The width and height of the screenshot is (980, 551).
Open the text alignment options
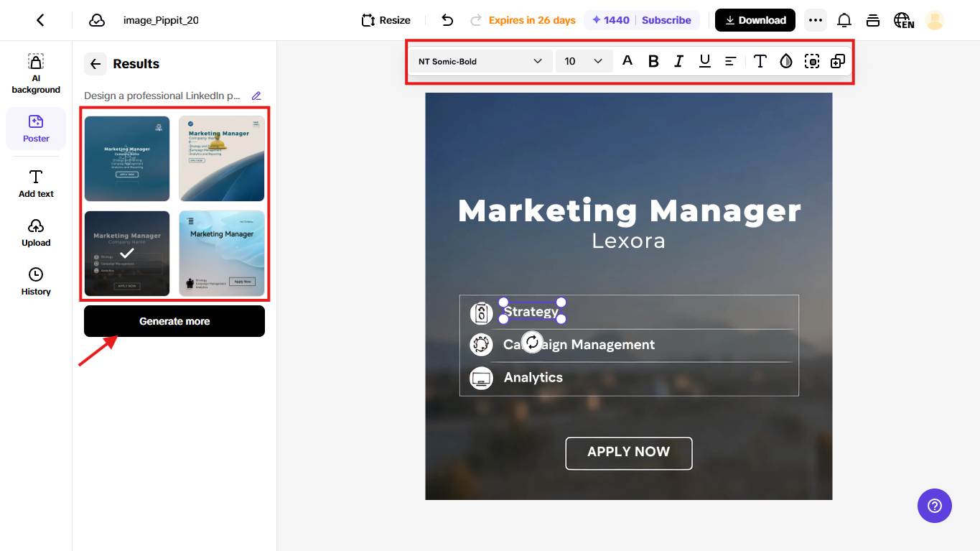tap(730, 62)
